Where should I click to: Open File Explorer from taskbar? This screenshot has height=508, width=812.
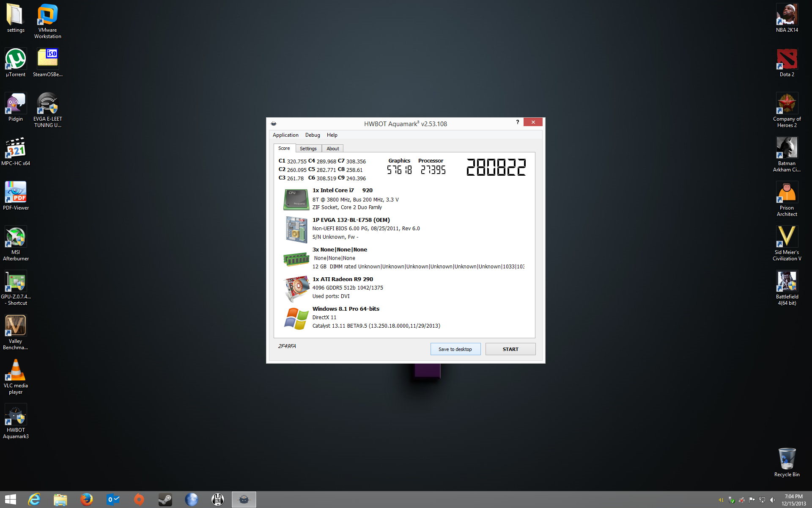[x=60, y=500]
